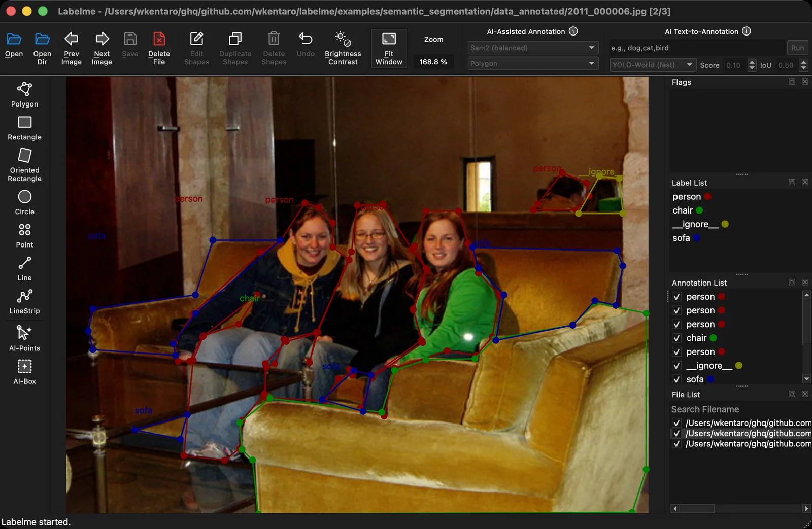The width and height of the screenshot is (812, 529).
Task: Click the Run button
Action: coord(797,48)
